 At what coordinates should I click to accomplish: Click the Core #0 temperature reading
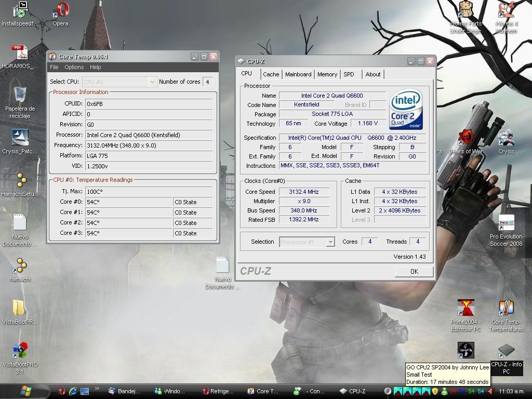129,202
